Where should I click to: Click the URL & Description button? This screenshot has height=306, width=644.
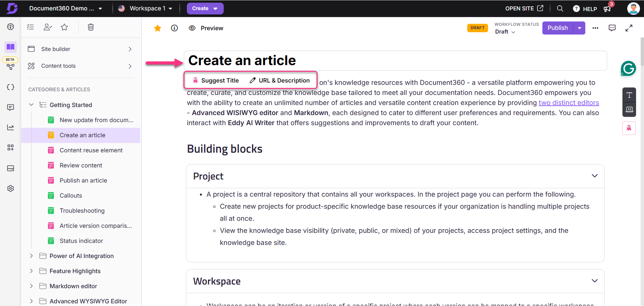(279, 80)
